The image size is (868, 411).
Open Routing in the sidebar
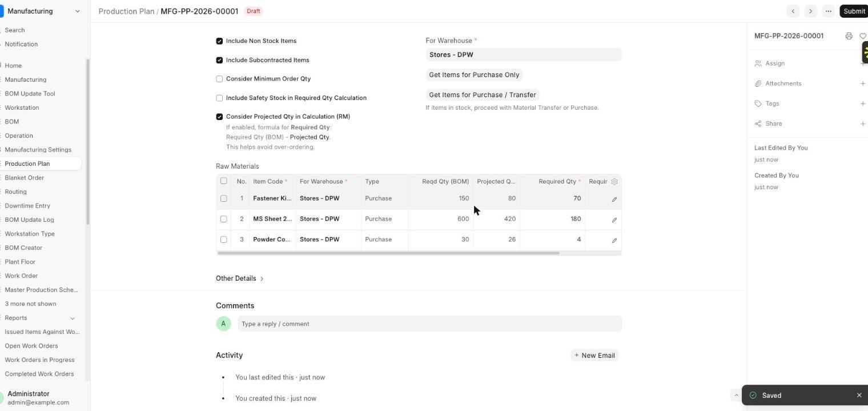[15, 191]
